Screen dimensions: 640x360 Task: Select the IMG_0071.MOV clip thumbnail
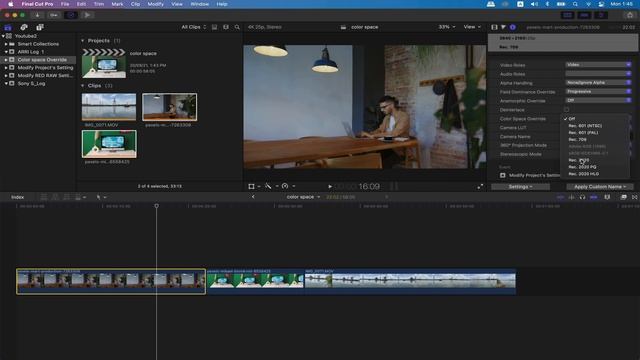point(109,107)
